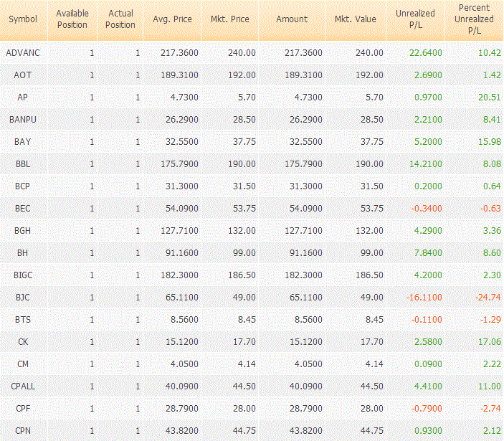Click BAY unrealized P/L 5.2000
This screenshot has width=504, height=441.
click(x=428, y=141)
